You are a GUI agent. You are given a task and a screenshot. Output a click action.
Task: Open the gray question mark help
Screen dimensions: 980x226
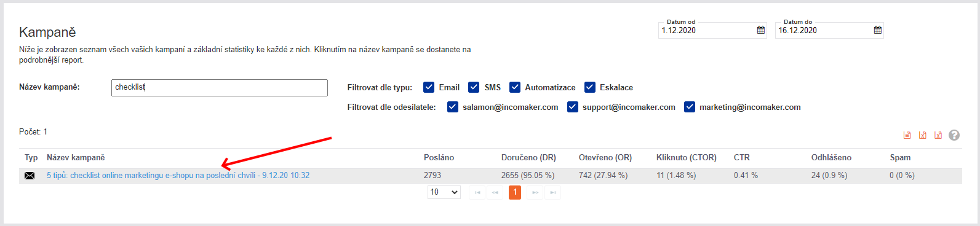954,135
